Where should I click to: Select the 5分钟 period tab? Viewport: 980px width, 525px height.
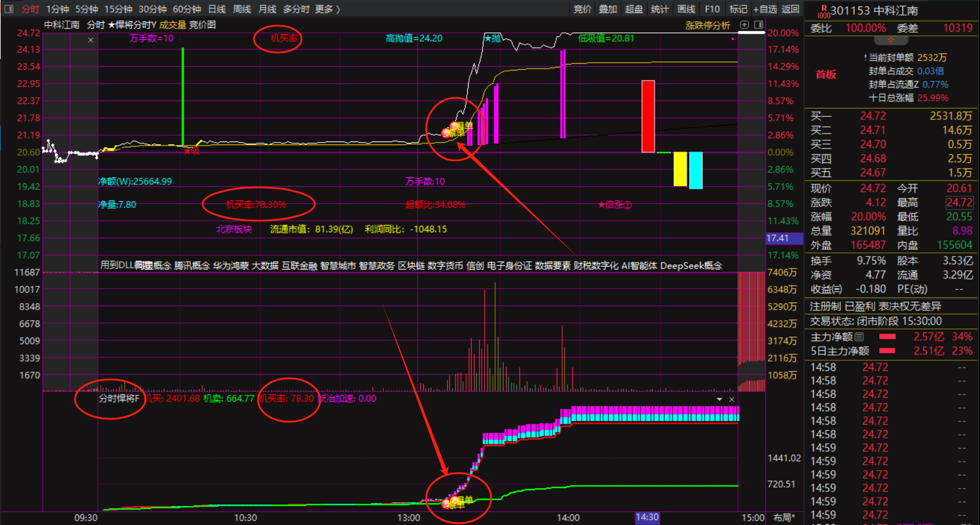pyautogui.click(x=86, y=9)
